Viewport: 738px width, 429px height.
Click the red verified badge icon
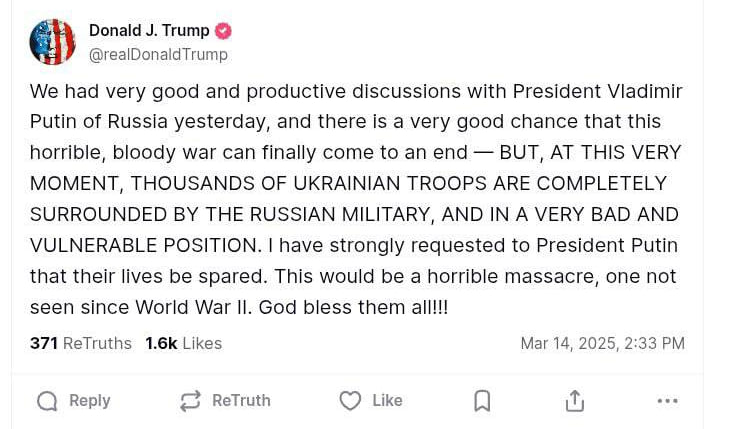pos(223,31)
